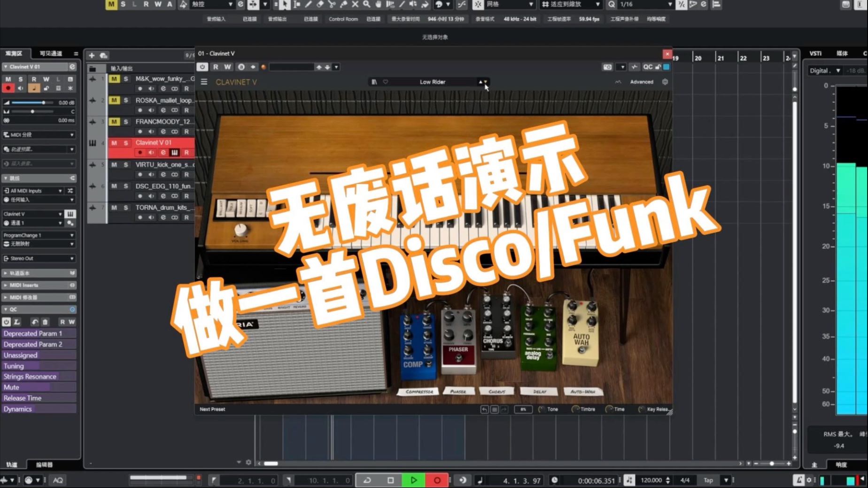Mute the TORNA_drum_kits track
Viewport: 868px width, 488px height.
(x=114, y=207)
